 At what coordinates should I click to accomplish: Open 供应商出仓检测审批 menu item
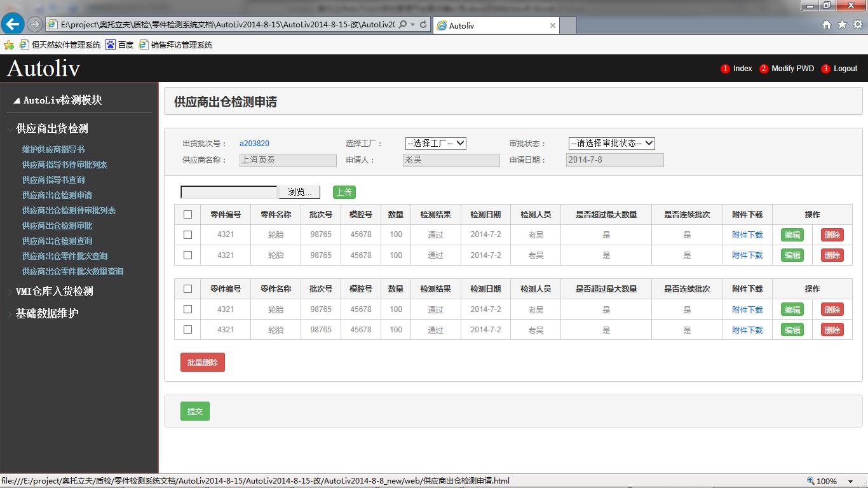[57, 226]
